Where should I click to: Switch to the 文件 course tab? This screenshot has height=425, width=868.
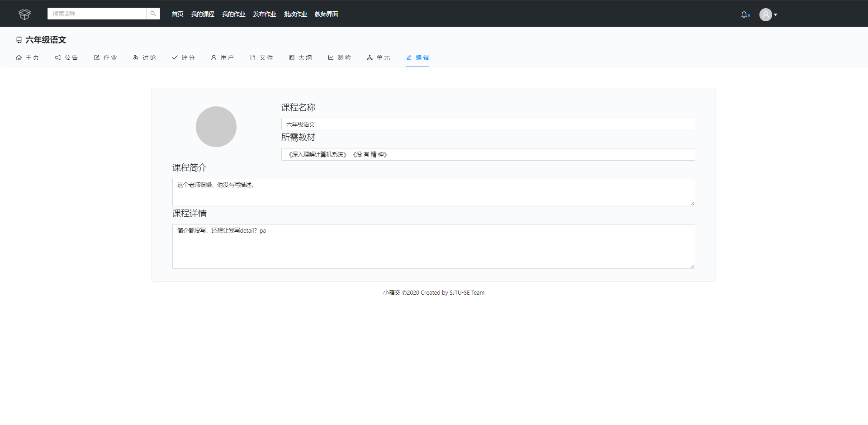[261, 57]
